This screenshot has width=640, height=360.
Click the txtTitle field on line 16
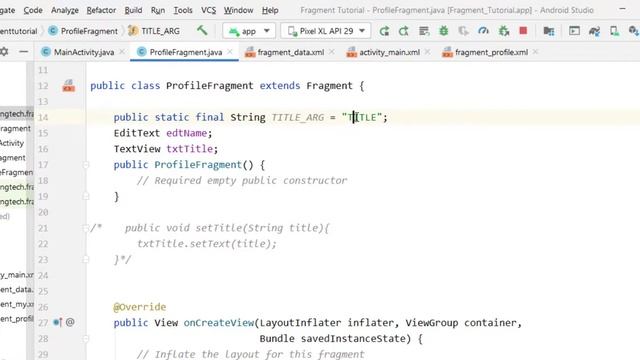[x=189, y=149]
